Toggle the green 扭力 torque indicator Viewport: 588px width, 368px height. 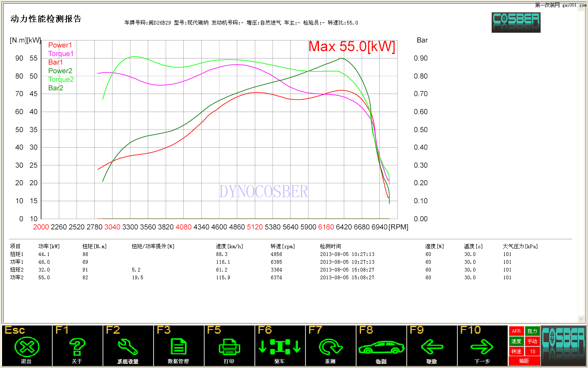click(x=532, y=331)
